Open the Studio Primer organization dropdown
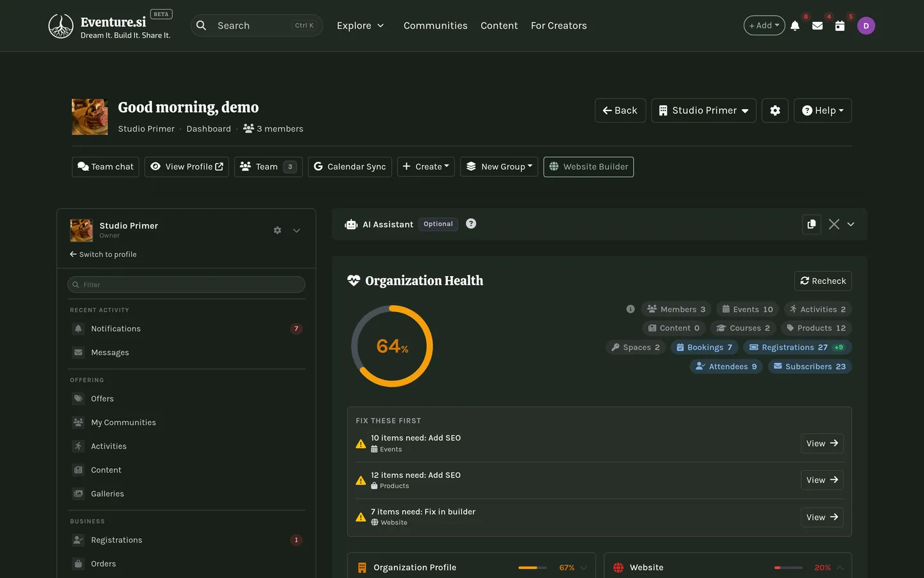Screen dimensions: 924x578 click(x=703, y=110)
